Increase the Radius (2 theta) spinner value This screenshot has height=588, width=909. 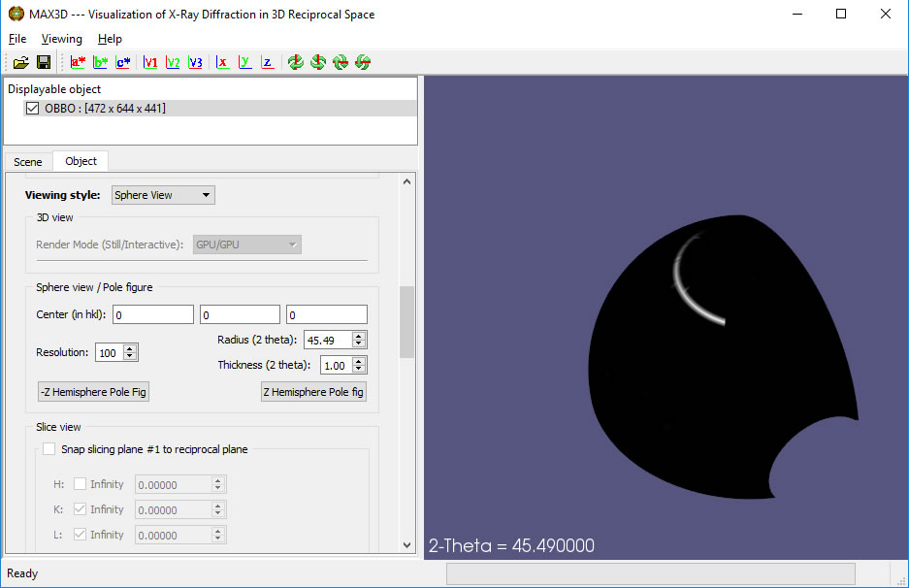[359, 336]
